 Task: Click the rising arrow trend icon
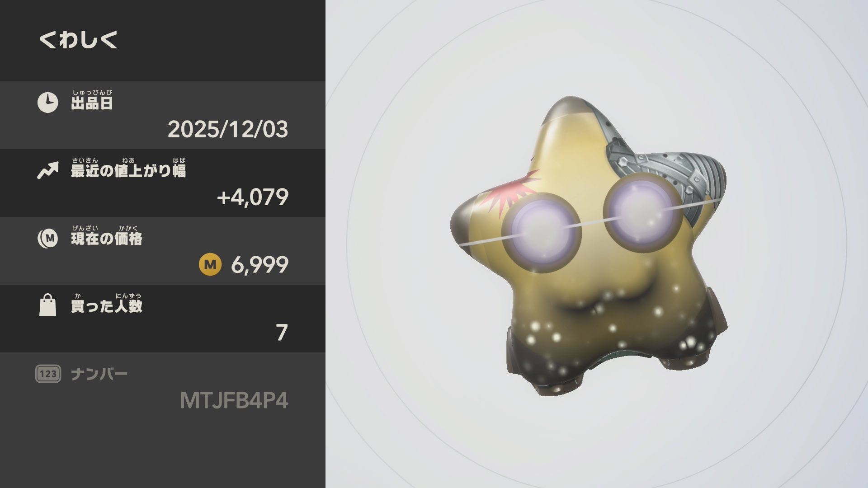[47, 171]
